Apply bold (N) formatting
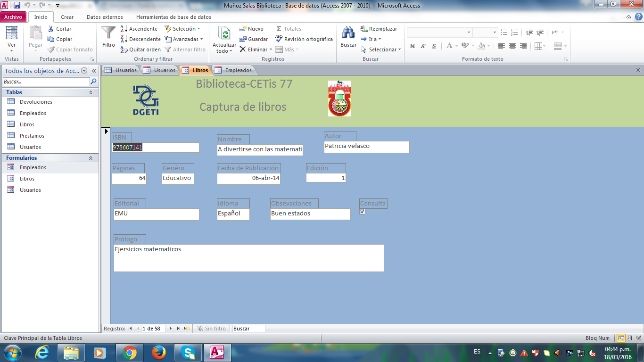 (413, 46)
